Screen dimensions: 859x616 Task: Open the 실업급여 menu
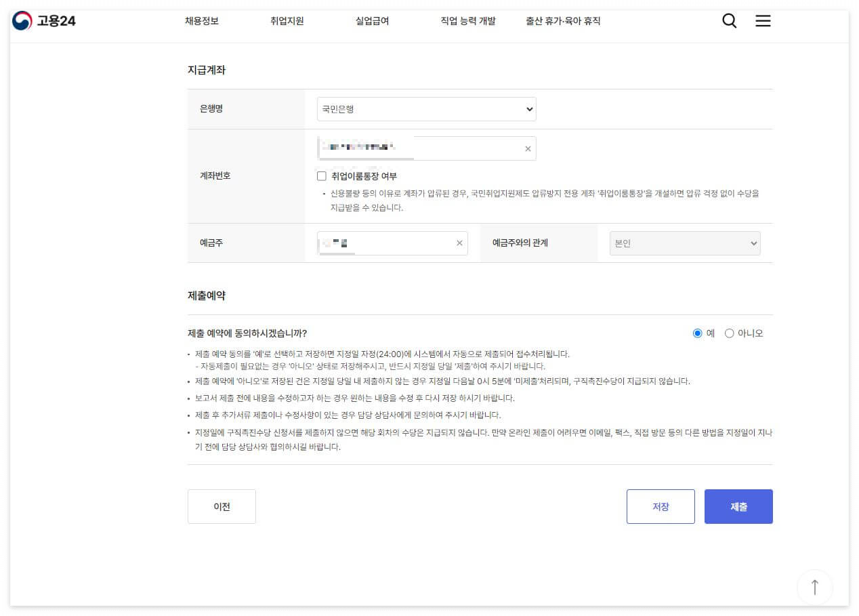click(x=371, y=21)
